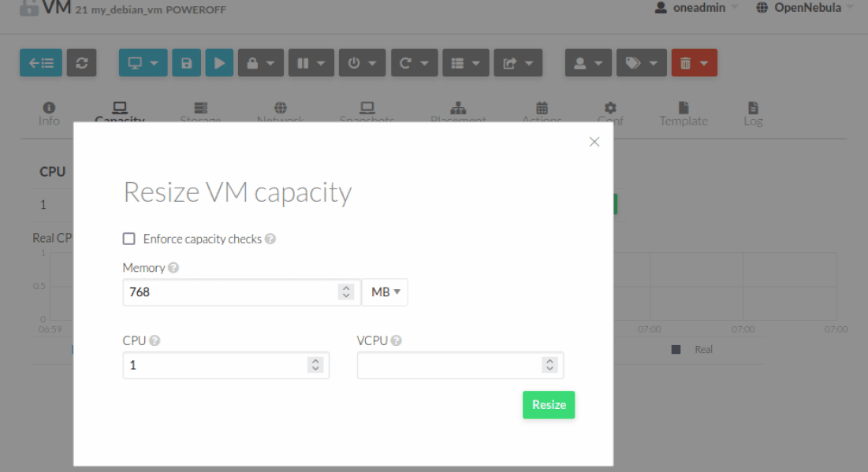Open the Log tab

753,113
